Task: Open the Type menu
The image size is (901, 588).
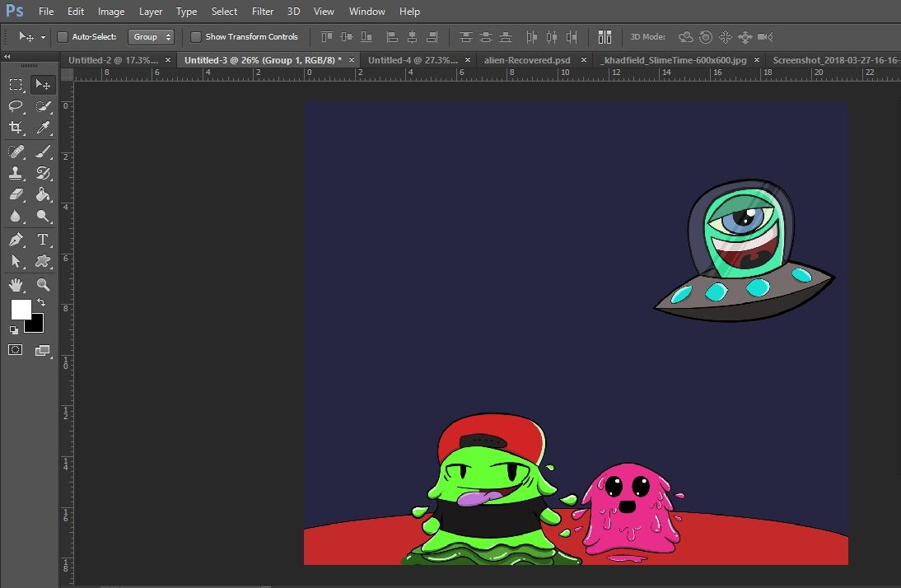Action: 186,12
